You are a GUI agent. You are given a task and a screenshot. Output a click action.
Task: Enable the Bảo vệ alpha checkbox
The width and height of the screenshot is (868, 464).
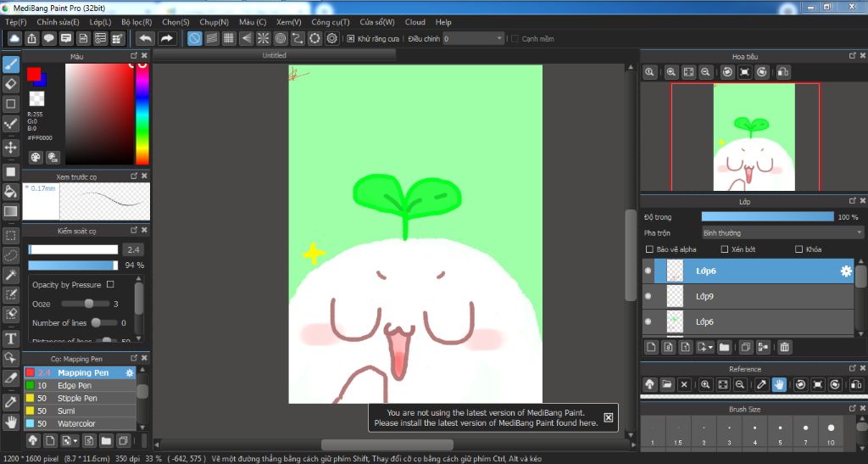point(650,249)
